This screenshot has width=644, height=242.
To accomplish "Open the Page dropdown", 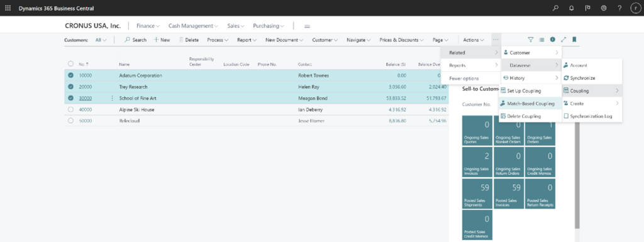I will click(x=440, y=40).
